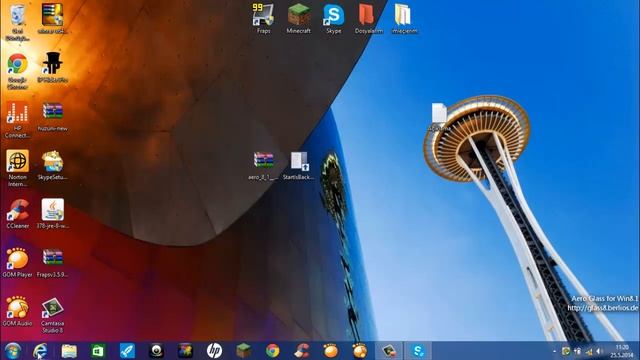Select the Fraps desktop shortcut
The height and width of the screenshot is (360, 640).
[263, 19]
